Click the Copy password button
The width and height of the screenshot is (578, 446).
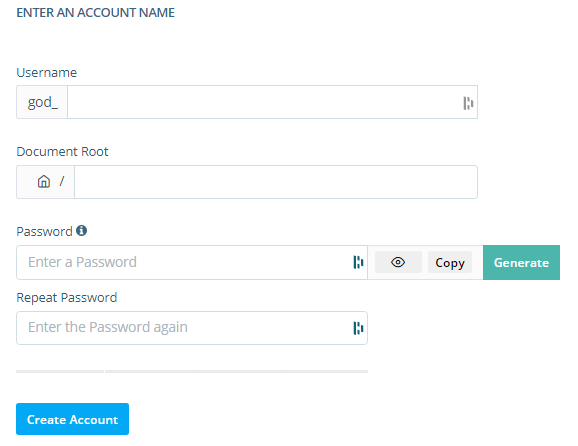450,262
